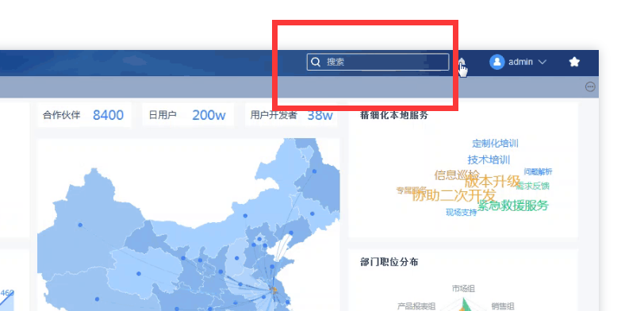Viewport: 644px width, 311px height.
Task: Click the 产品报表组 radar axis label
Action: click(x=416, y=306)
